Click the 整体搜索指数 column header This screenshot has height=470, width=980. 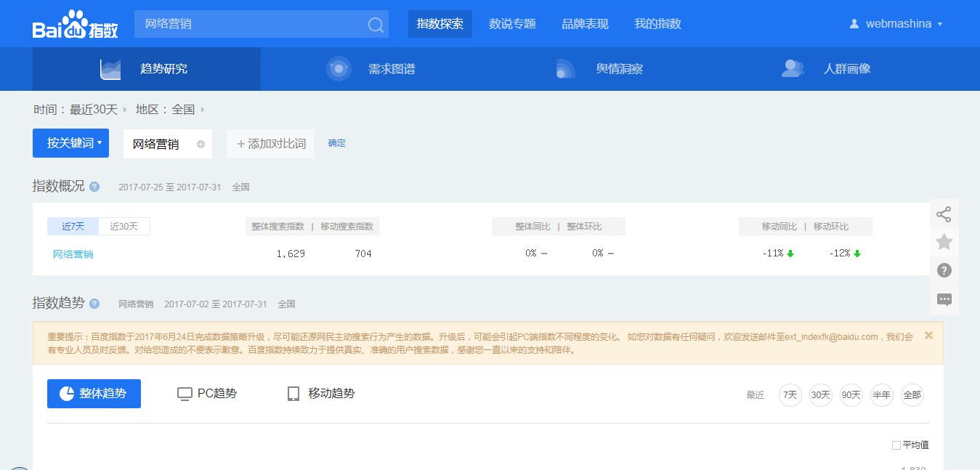[278, 227]
